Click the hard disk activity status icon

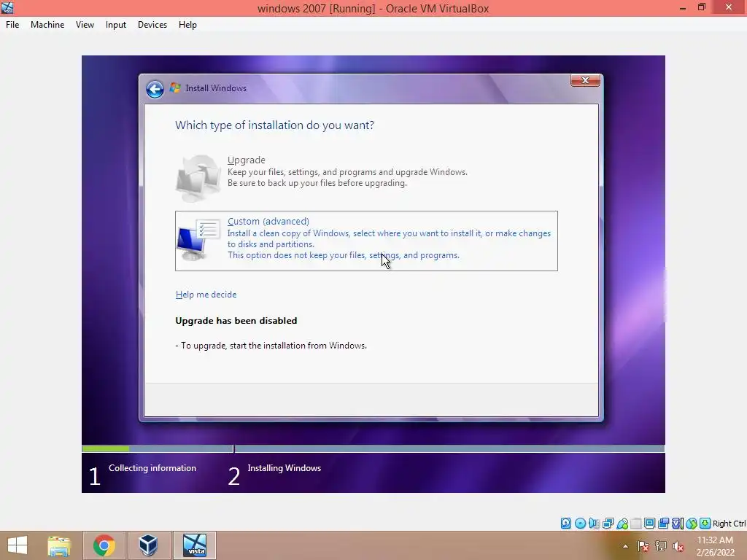pos(565,524)
